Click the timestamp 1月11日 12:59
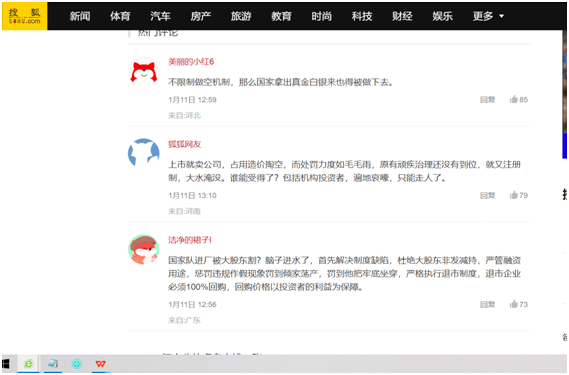 pyautogui.click(x=192, y=99)
